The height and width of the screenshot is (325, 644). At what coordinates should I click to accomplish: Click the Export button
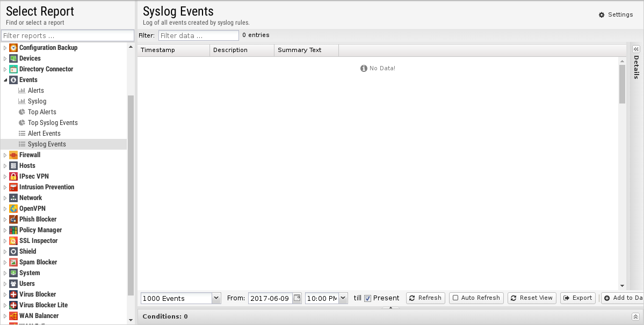pyautogui.click(x=578, y=298)
